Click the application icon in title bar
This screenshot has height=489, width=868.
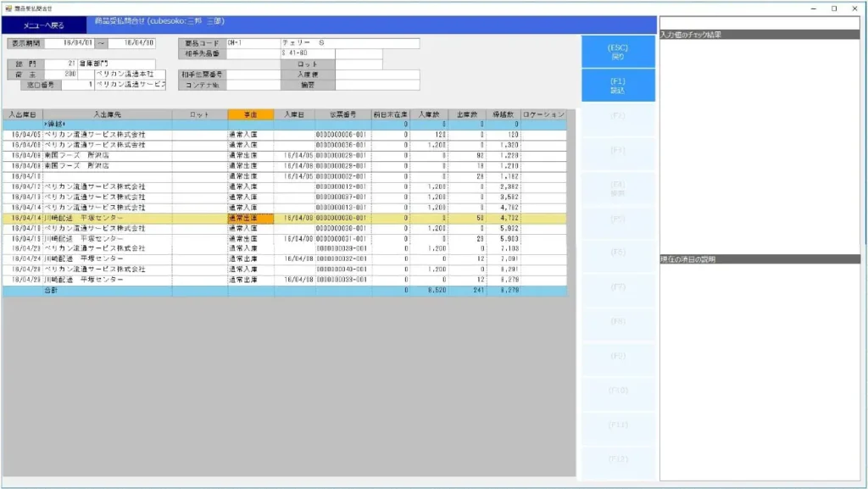[8, 8]
